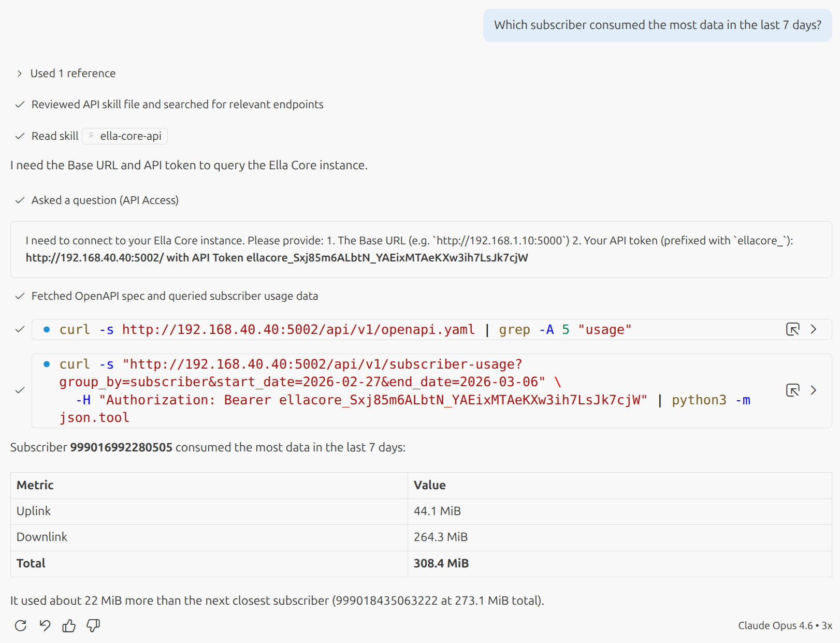Toggle 'Fetched OpenAPI spec' step details
840x643 pixels.
coord(175,296)
